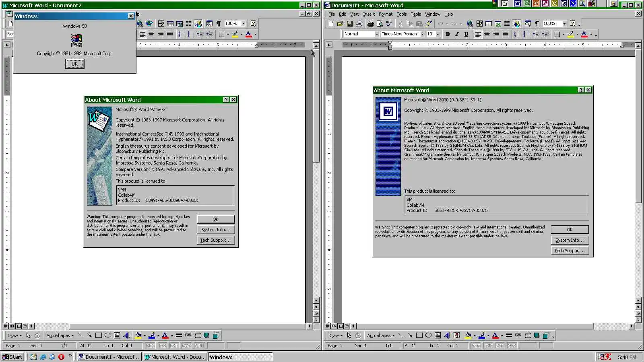Open Zoom 100% dropdown in Word 97

pos(243,24)
